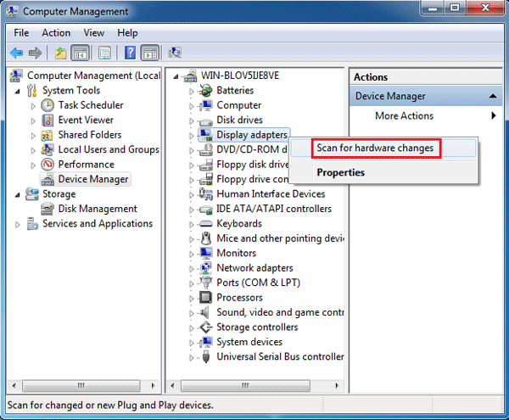Viewport: 509px width, 420px height.
Task: Collapse the Storage tree node
Action: click(18, 195)
